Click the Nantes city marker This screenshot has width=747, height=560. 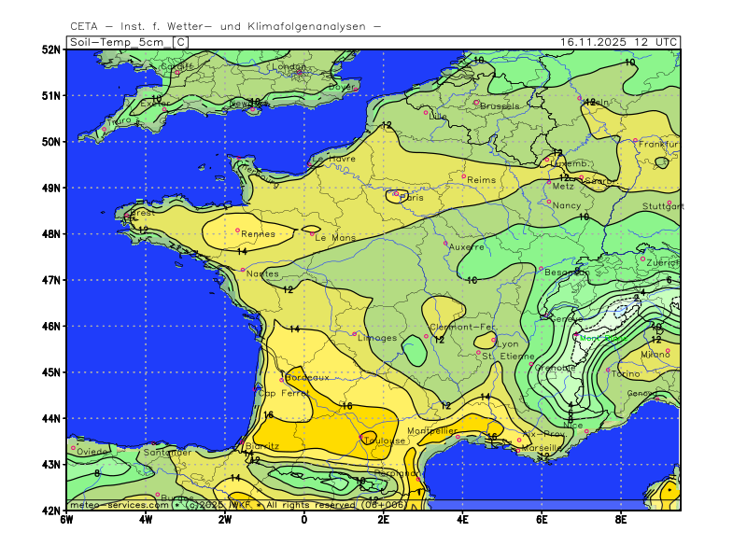tap(243, 270)
